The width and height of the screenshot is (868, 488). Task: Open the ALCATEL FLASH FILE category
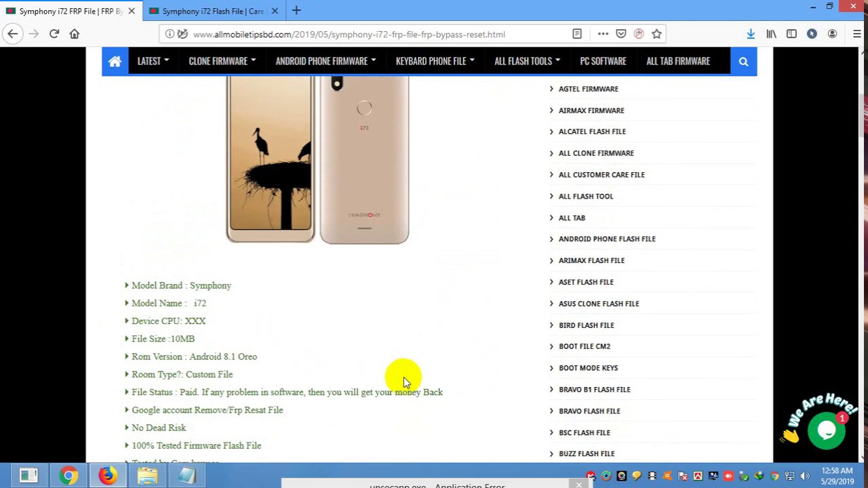pos(592,131)
